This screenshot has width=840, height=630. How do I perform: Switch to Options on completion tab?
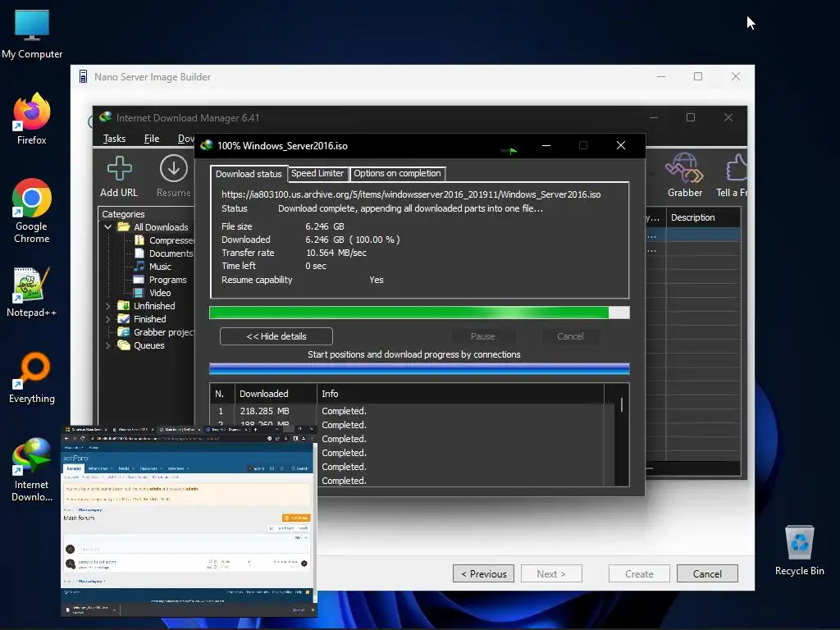pyautogui.click(x=397, y=174)
